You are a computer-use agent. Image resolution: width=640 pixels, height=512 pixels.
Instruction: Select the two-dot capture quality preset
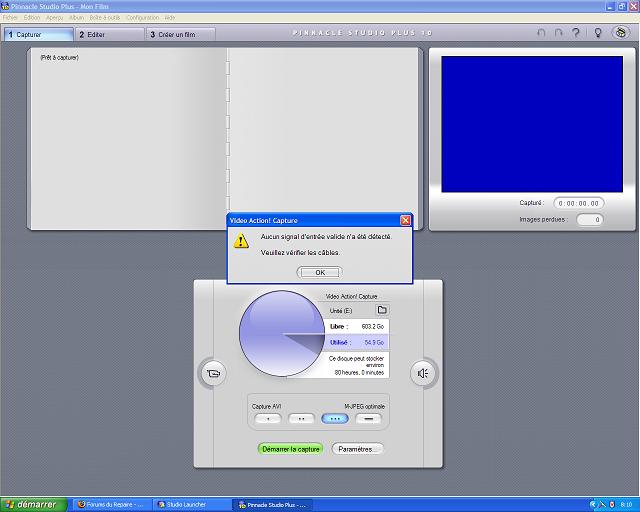[301, 419]
